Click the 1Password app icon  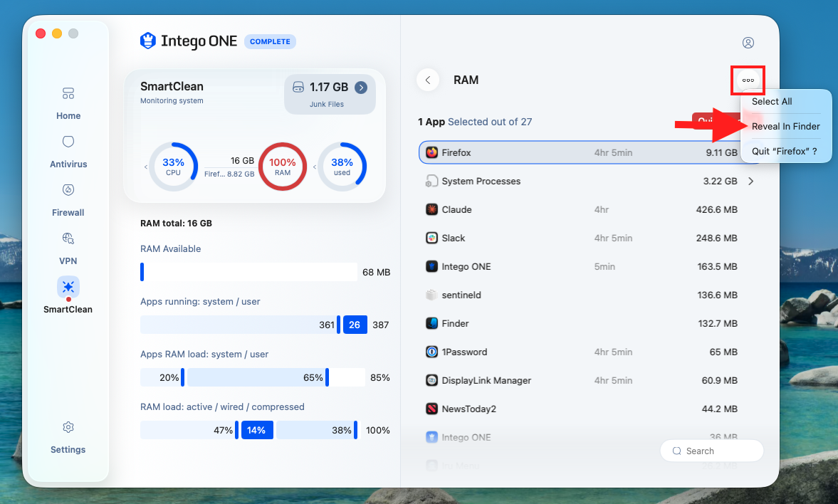[x=432, y=352]
